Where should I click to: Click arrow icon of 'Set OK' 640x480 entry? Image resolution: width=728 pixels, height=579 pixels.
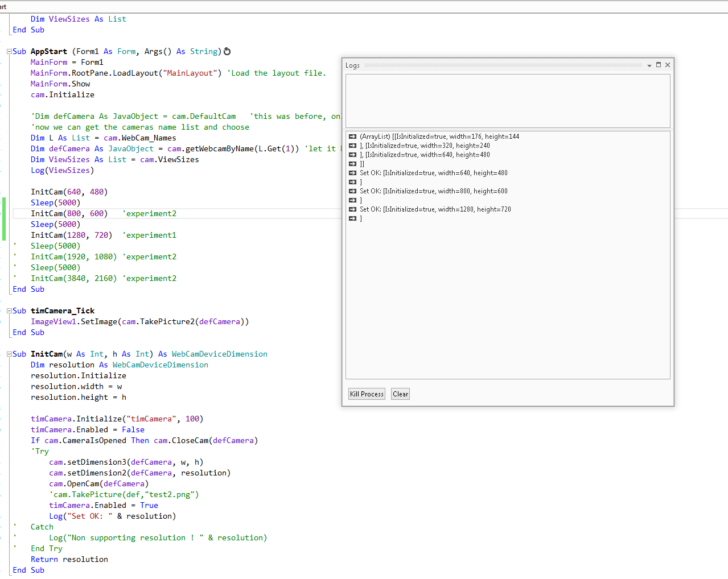[352, 173]
